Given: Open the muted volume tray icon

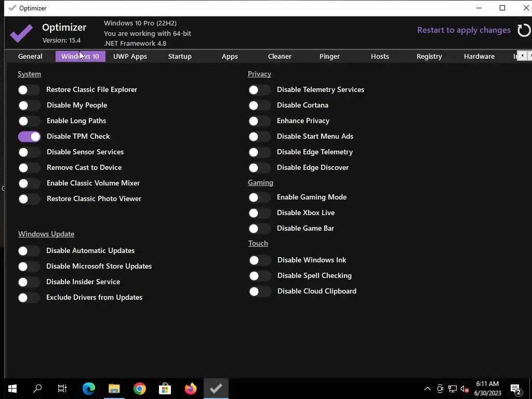Looking at the screenshot, I should (465, 389).
